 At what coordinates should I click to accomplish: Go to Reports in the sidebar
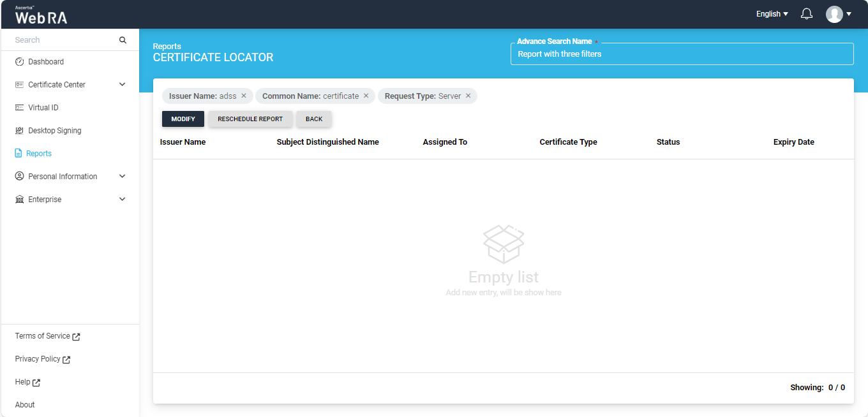tap(38, 154)
